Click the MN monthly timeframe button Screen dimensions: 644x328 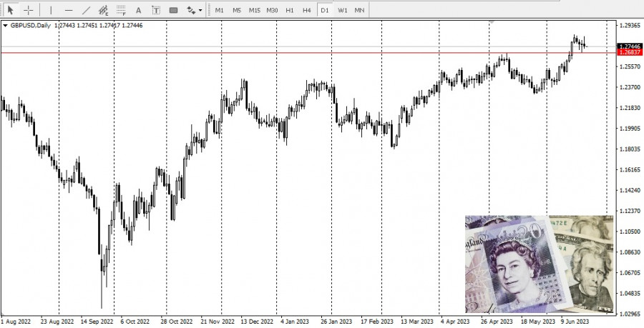[x=359, y=10]
